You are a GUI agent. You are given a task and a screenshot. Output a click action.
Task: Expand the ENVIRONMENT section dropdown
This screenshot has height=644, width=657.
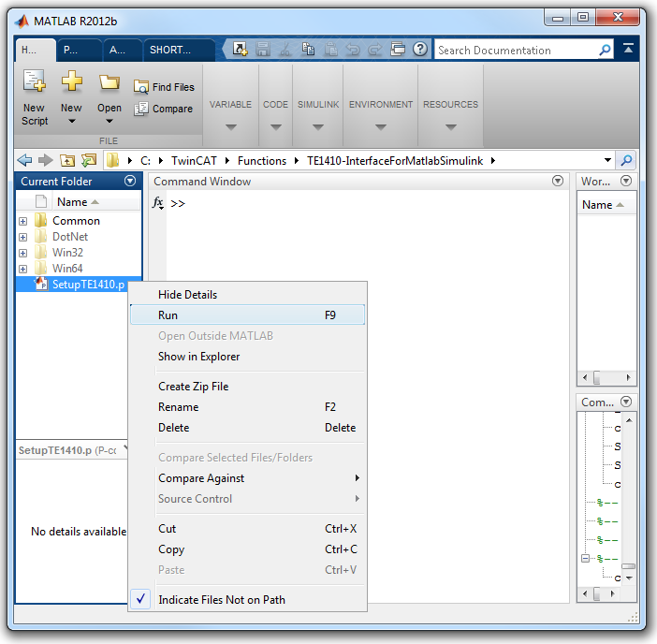[x=381, y=126]
